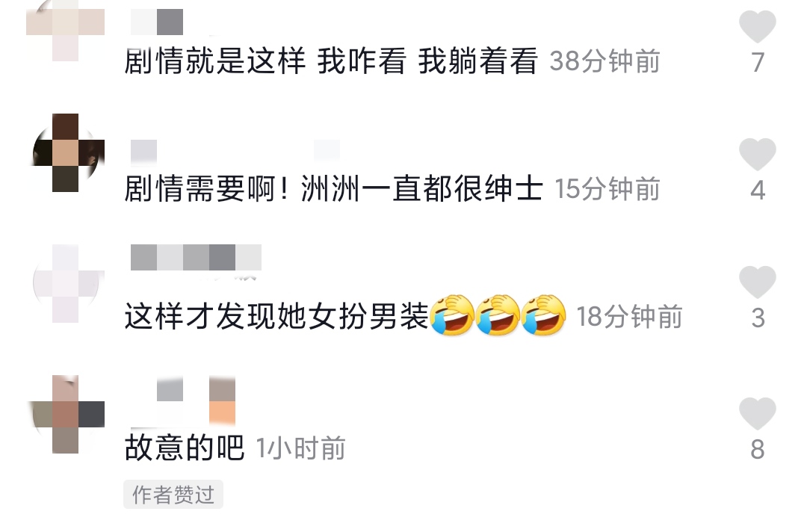Viewport: 804px width, 532px height.
Task: Open the avatar beside '这样才发现她女扮男装' comment
Action: (66, 283)
